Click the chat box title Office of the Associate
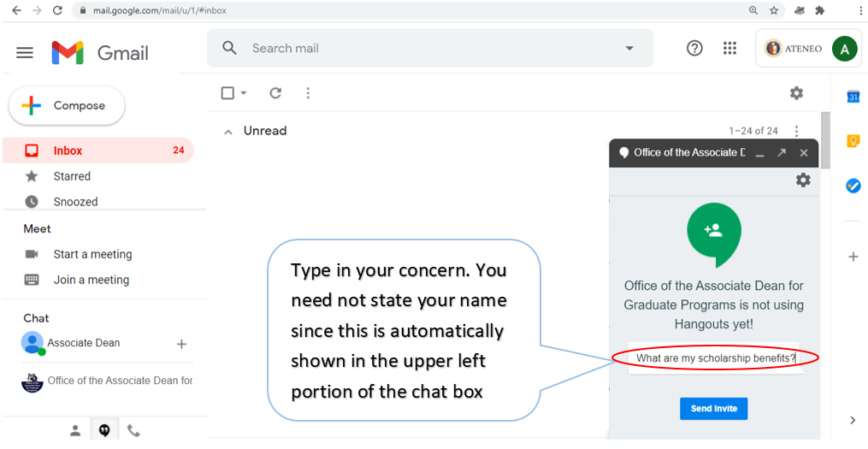This screenshot has height=449, width=868. [690, 153]
